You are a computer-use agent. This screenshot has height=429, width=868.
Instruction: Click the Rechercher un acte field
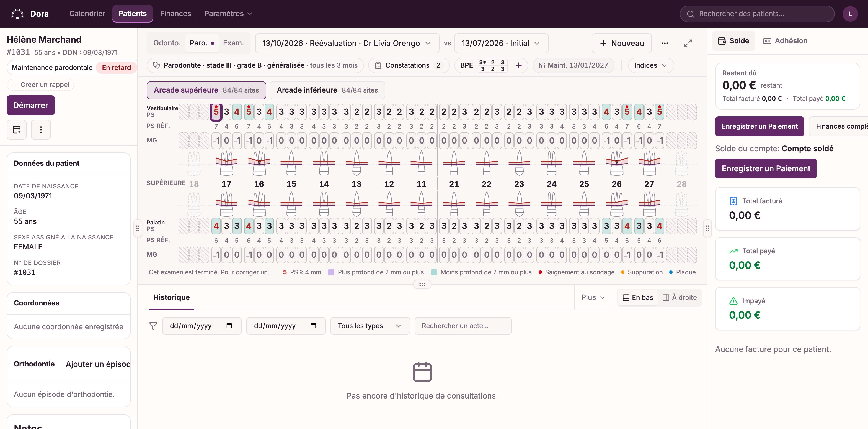463,326
